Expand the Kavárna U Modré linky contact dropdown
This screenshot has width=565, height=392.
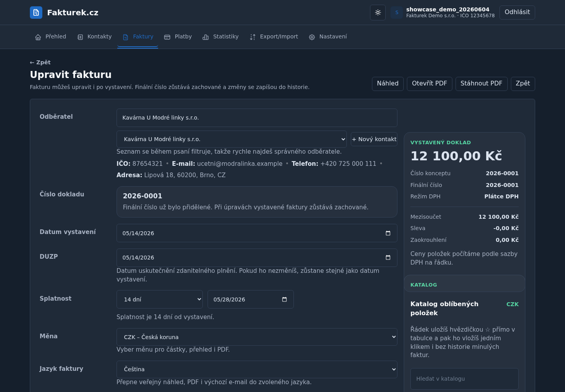click(x=231, y=139)
